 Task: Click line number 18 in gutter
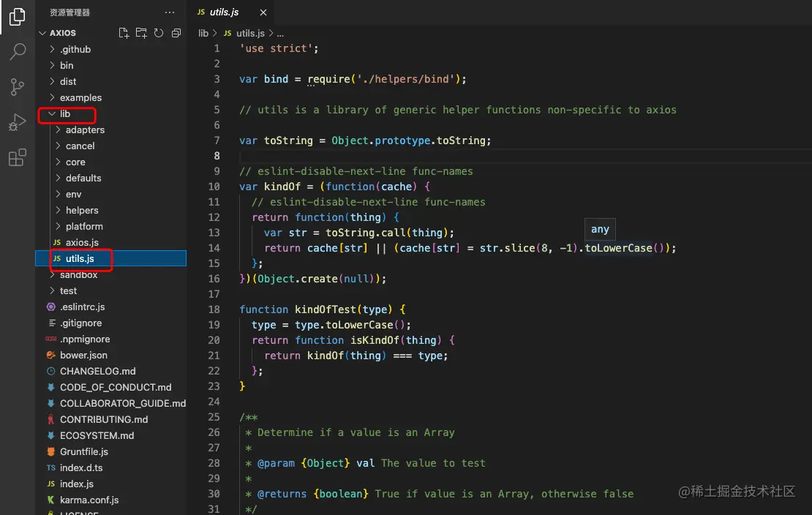[x=214, y=309]
